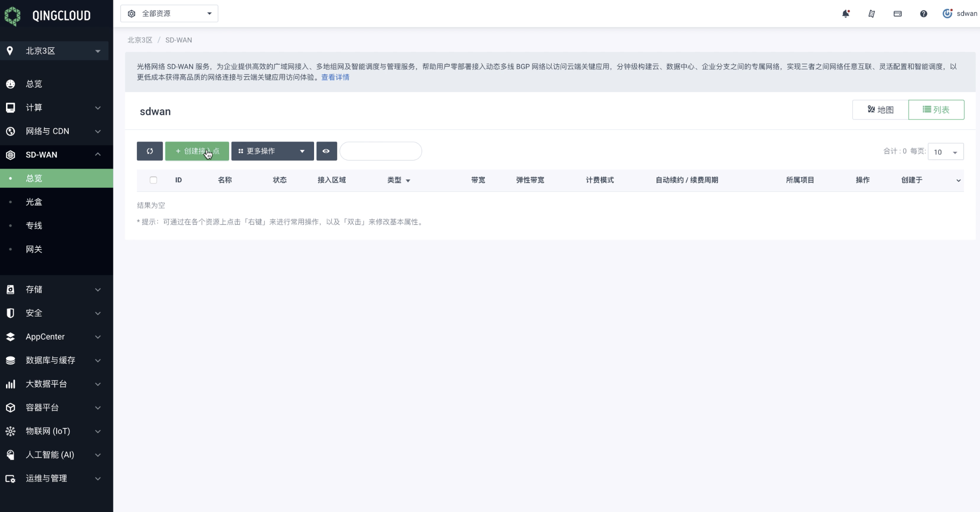Open the 全部资源 dropdown
980x512 pixels.
[169, 14]
